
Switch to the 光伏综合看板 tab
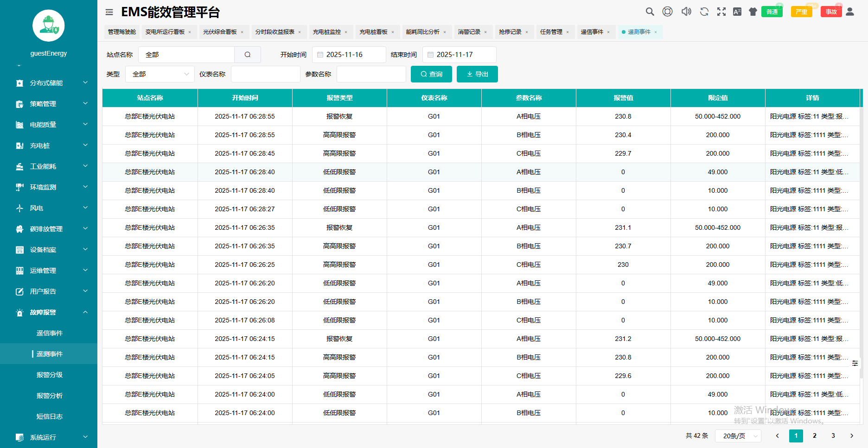220,32
